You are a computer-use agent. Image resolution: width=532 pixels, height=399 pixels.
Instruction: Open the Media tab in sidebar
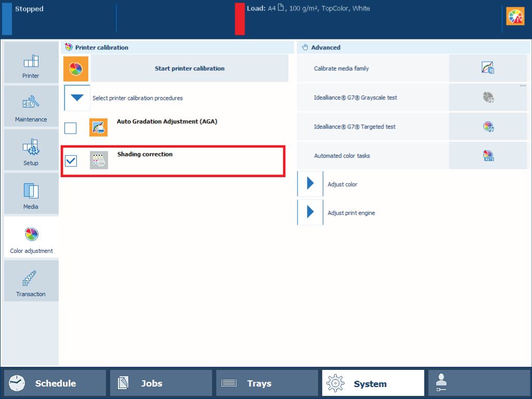click(x=31, y=194)
